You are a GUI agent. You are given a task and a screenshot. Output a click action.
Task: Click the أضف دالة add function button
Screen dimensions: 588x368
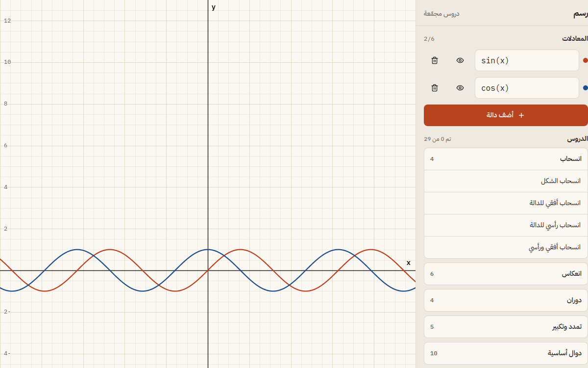coord(506,115)
